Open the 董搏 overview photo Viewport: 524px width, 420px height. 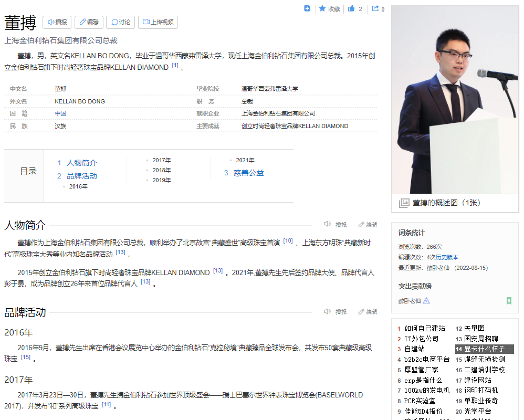click(455, 100)
